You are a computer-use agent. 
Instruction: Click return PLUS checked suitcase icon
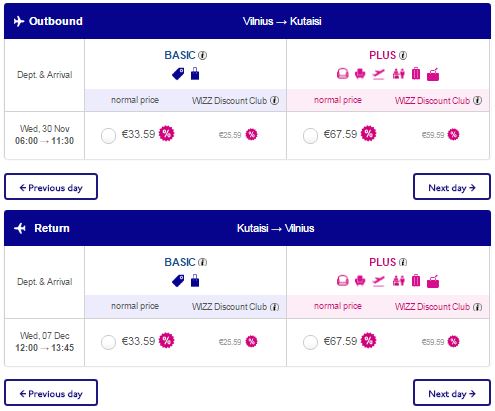point(416,280)
